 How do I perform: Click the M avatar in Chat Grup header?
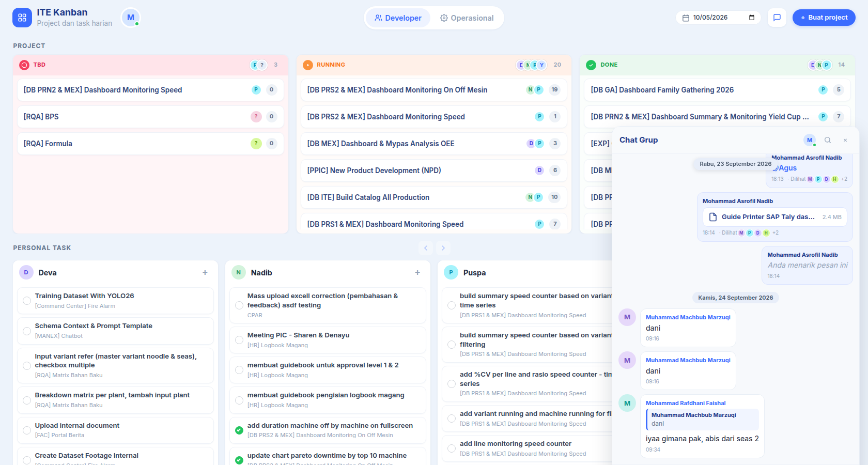(x=810, y=140)
